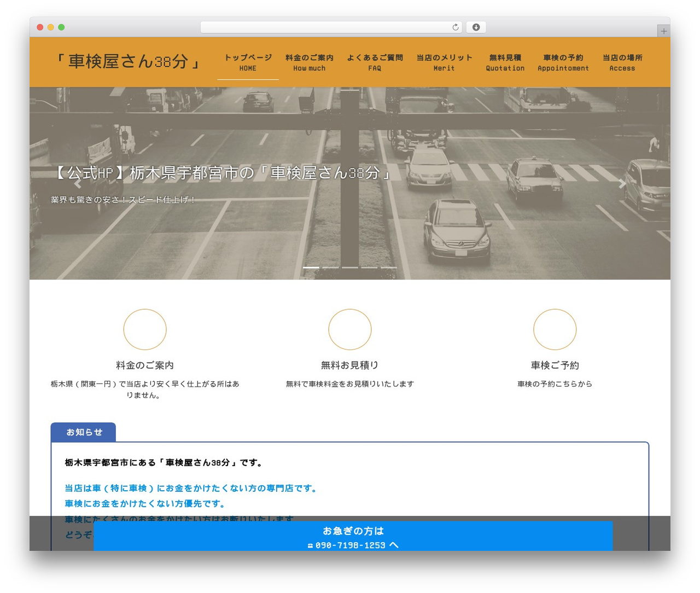The image size is (700, 593).
Task: Open 当店のメリット Merit menu item
Action: (444, 62)
